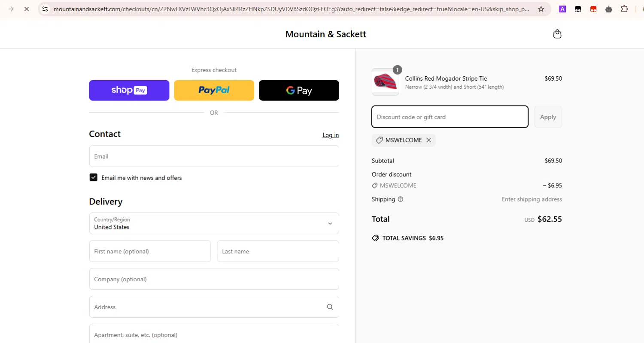The width and height of the screenshot is (644, 343).
Task: Click the Enter shipping address text
Action: (x=532, y=199)
